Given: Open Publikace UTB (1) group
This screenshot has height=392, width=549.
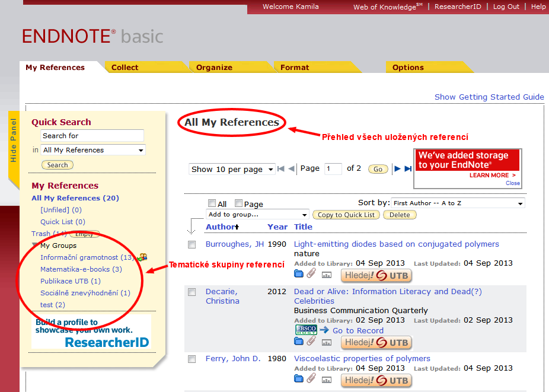Looking at the screenshot, I should click(x=71, y=281).
